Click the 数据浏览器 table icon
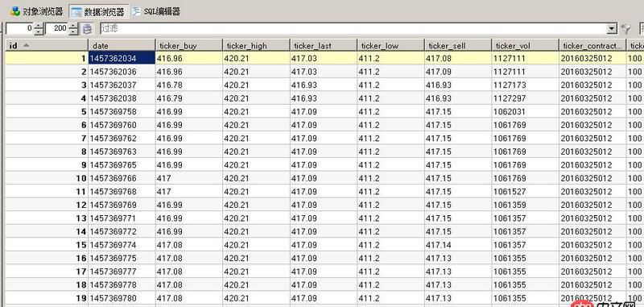The height and width of the screenshot is (307, 644). click(76, 11)
